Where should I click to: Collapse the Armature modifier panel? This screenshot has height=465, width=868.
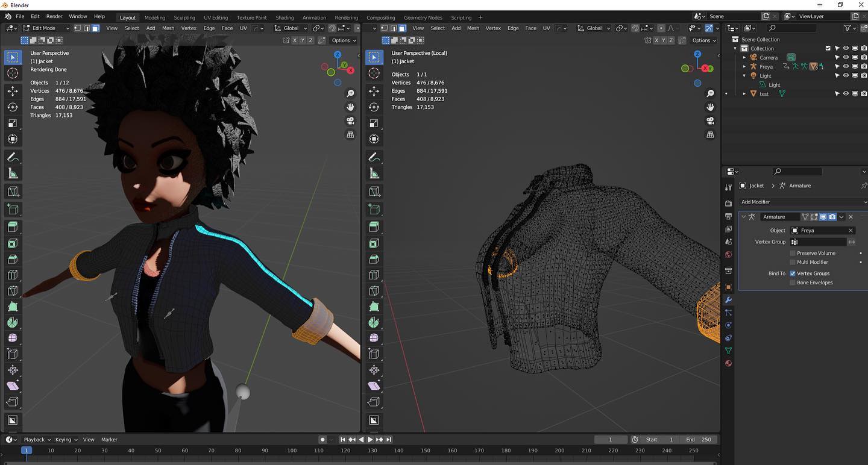(744, 217)
